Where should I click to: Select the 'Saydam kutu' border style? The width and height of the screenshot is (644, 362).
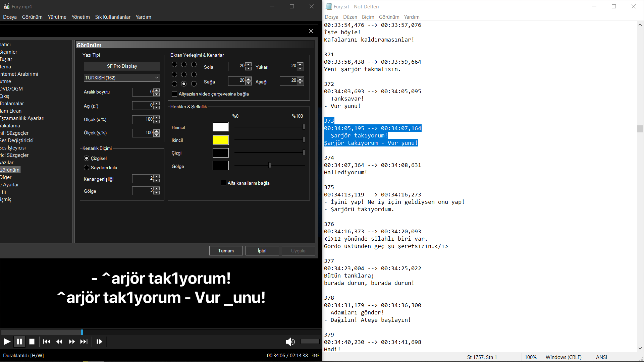(87, 168)
